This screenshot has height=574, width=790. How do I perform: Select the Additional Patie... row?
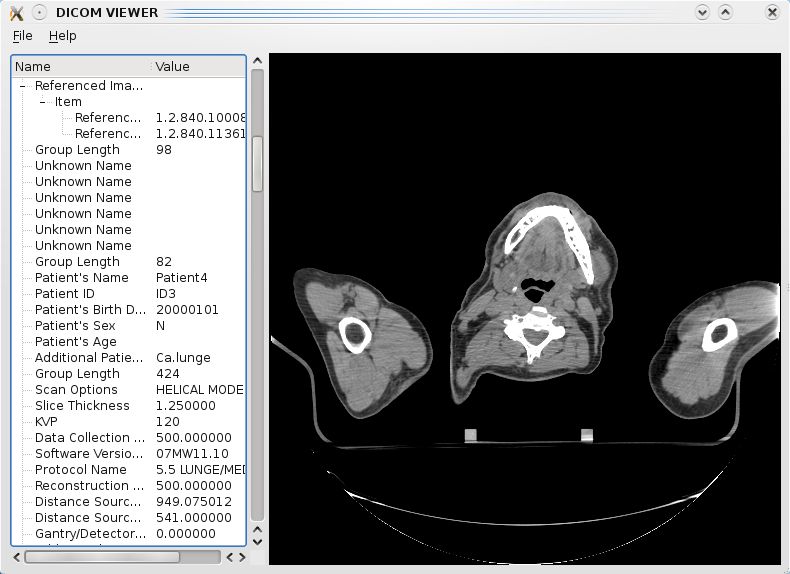point(128,358)
